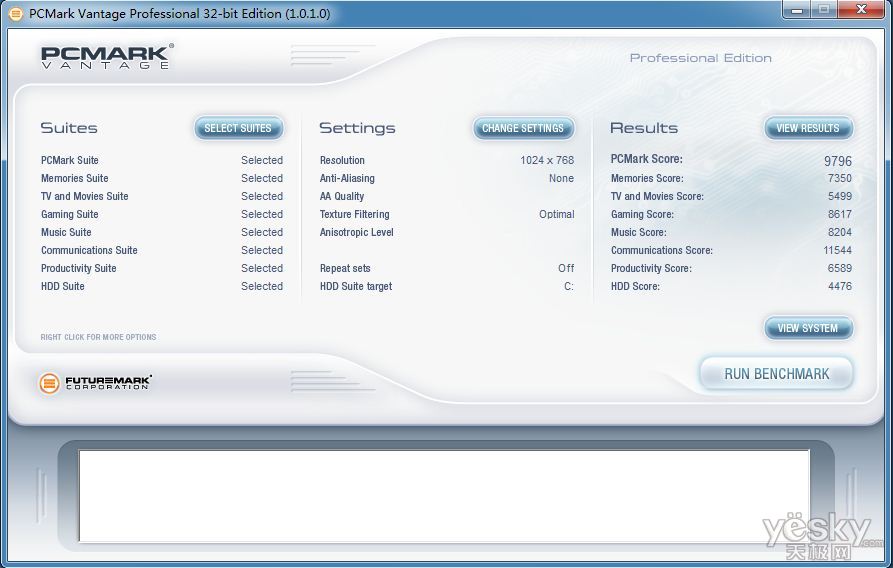The image size is (893, 568).
Task: Click the 1024 x 768 resolution value
Action: pos(547,160)
